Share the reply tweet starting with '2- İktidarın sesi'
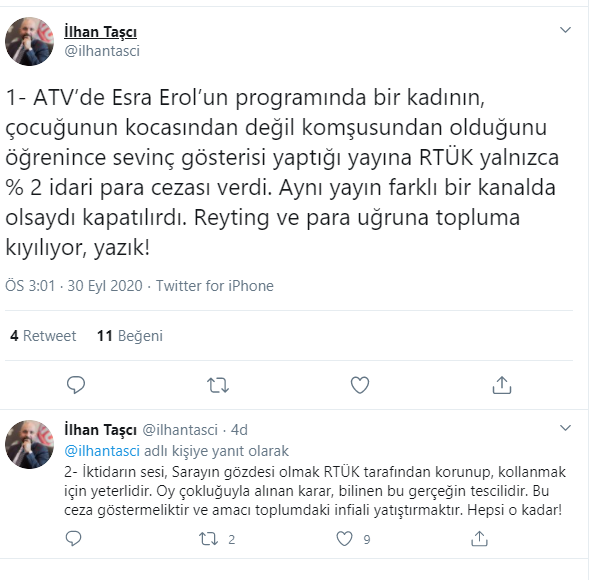The width and height of the screenshot is (599, 580). tap(479, 539)
